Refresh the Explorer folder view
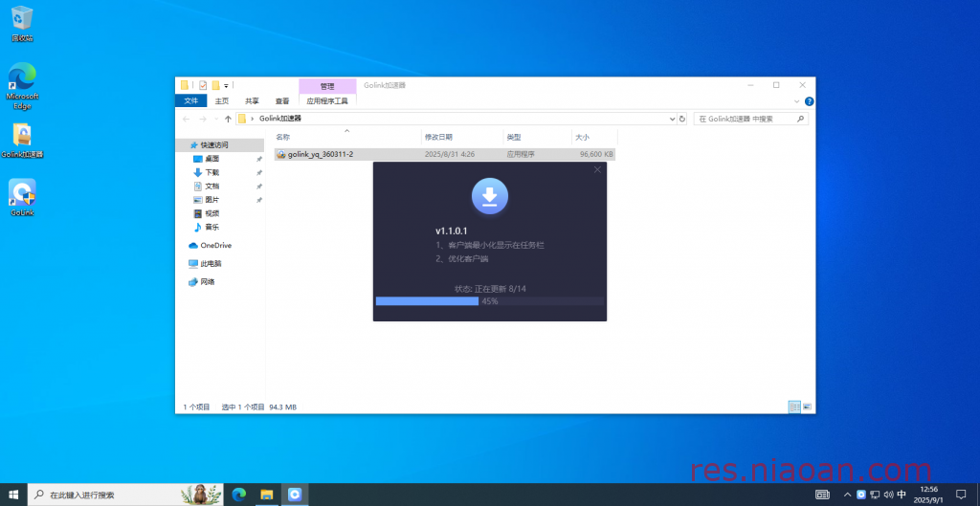 click(682, 119)
